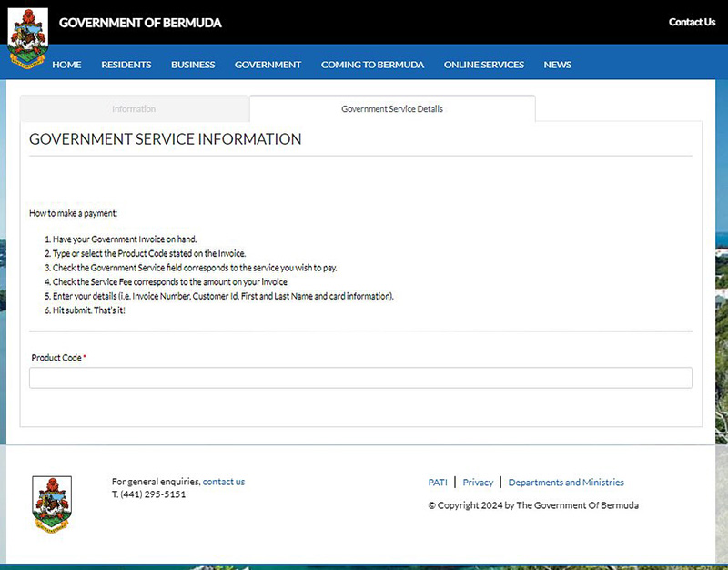The image size is (728, 570).
Task: Open the Residents menu
Action: [126, 65]
